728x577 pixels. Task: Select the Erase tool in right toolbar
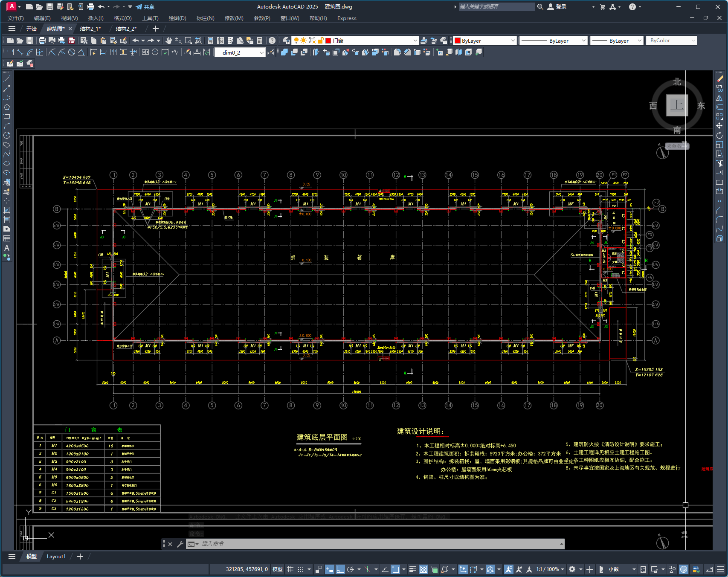click(720, 78)
